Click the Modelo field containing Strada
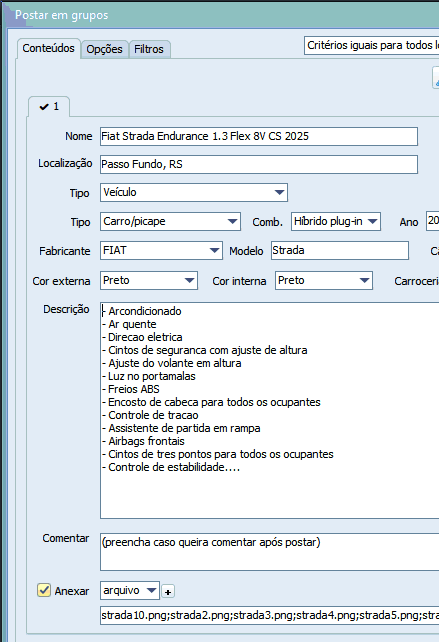 tap(340, 251)
